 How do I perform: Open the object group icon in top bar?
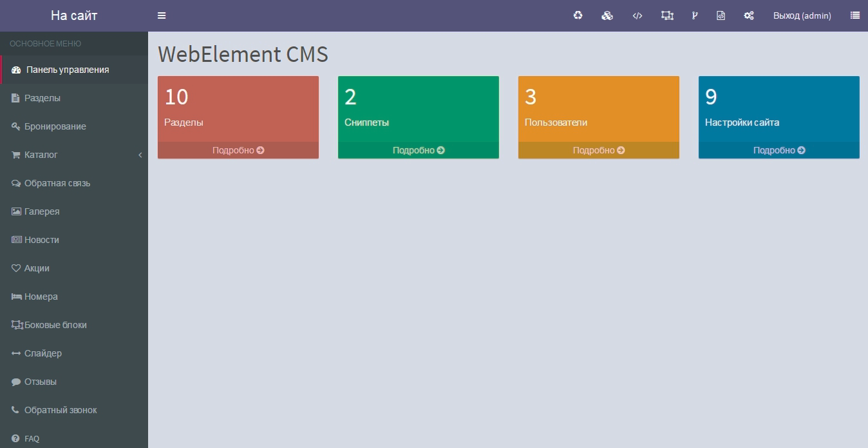(667, 15)
